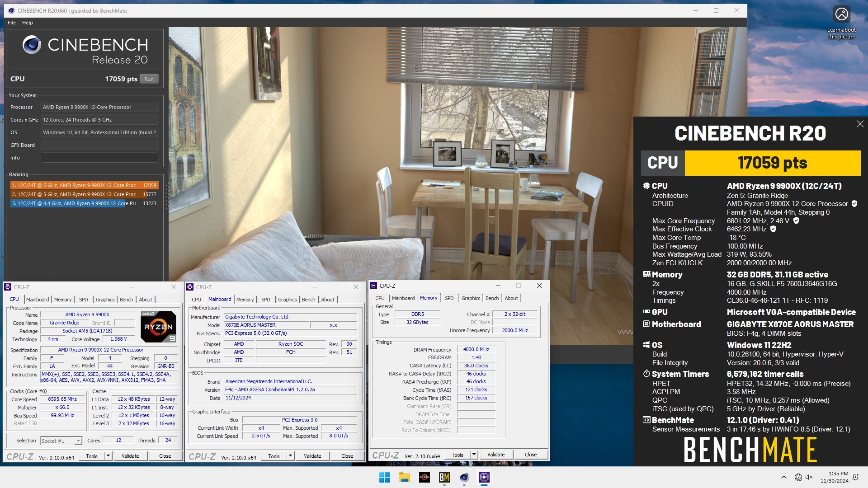The height and width of the screenshot is (488, 868).
Task: Click the GFX Board field in Cinebench
Action: pos(99,145)
